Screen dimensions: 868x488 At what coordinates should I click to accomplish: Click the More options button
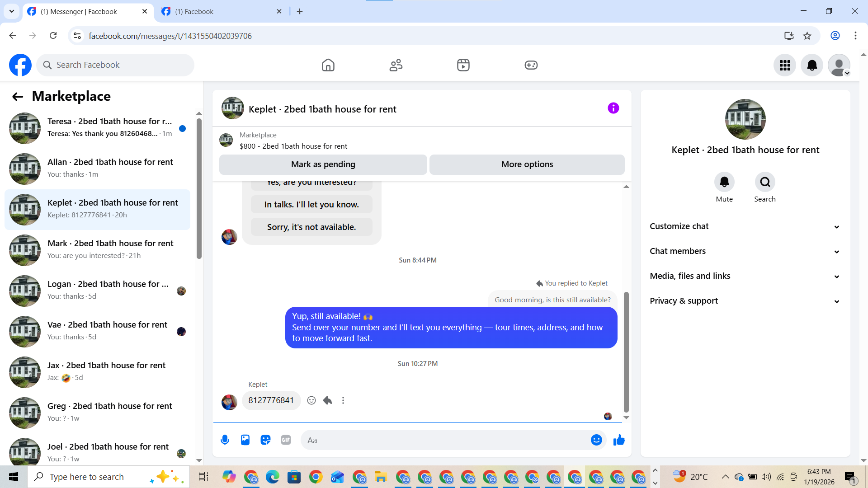527,164
